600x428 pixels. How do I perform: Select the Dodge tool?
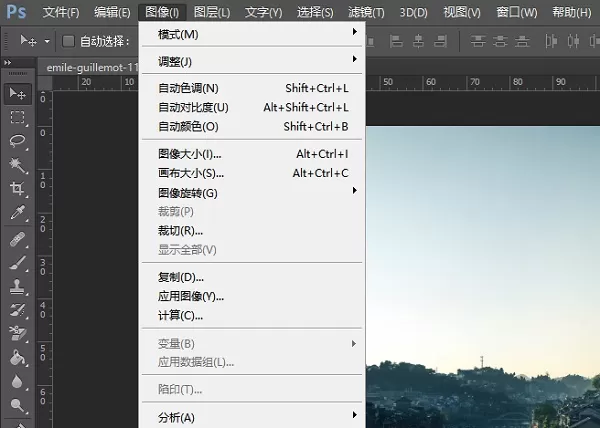tap(18, 405)
